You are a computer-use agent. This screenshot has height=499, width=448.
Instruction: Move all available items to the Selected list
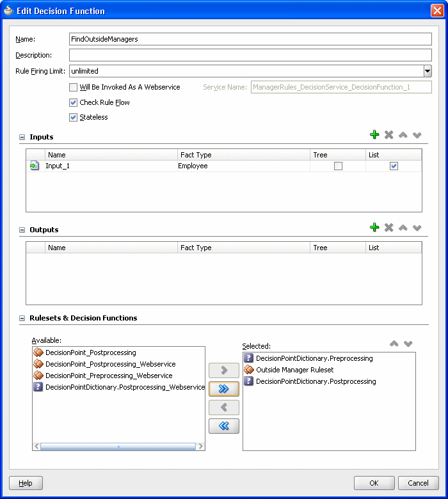(224, 389)
